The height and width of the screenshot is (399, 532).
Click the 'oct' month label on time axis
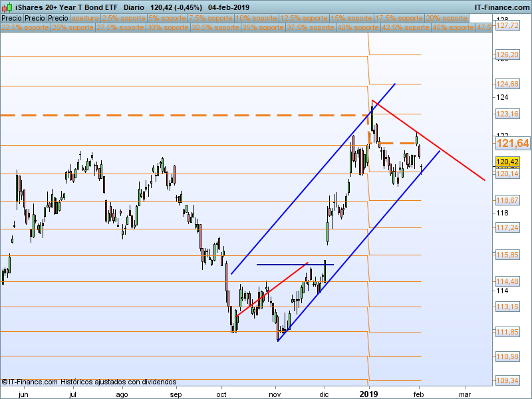click(x=221, y=394)
